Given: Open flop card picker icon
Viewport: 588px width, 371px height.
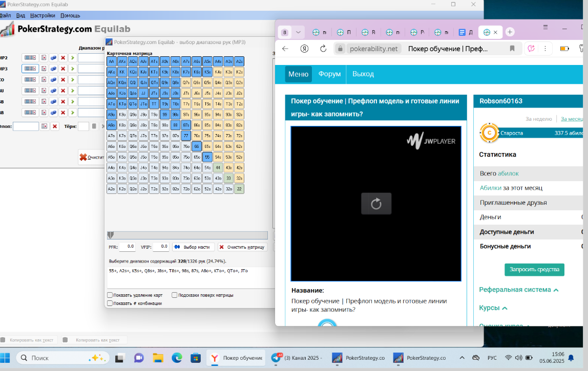Looking at the screenshot, I should [45, 126].
